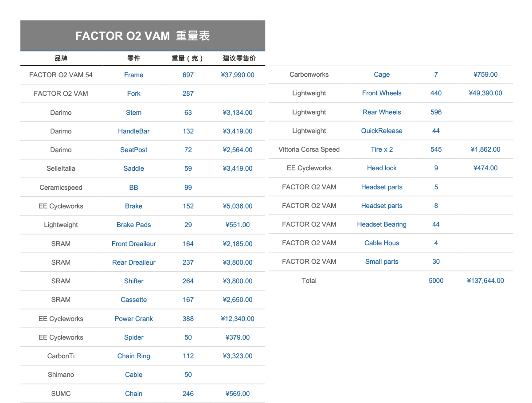Image resolution: width=532 pixels, height=403 pixels.
Task: Select the total weight 5000 cell
Action: (436, 281)
